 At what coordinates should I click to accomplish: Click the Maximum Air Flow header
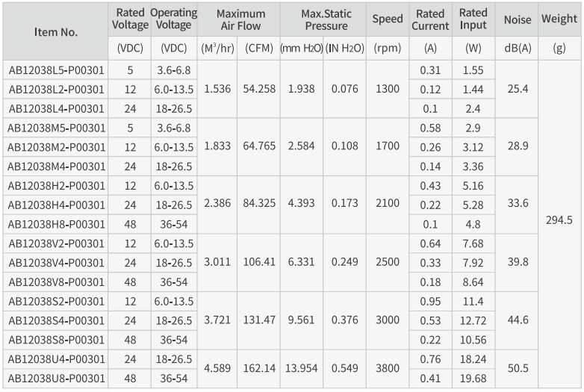[x=240, y=19]
